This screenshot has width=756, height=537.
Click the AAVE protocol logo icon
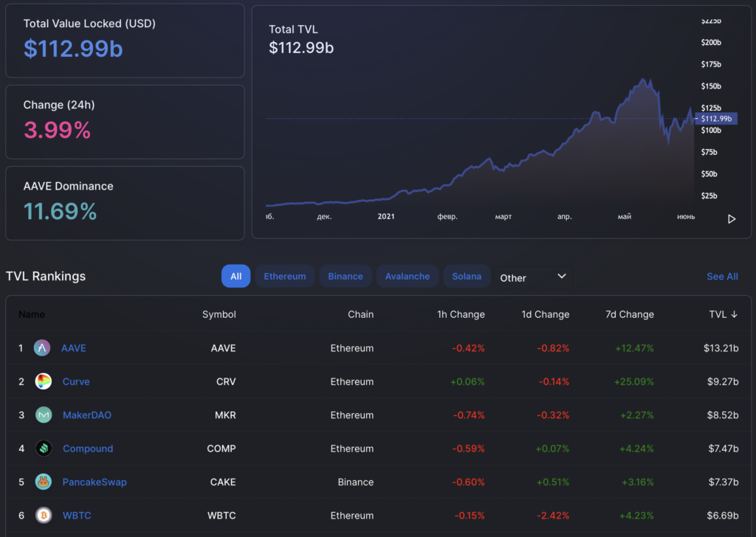[43, 348]
